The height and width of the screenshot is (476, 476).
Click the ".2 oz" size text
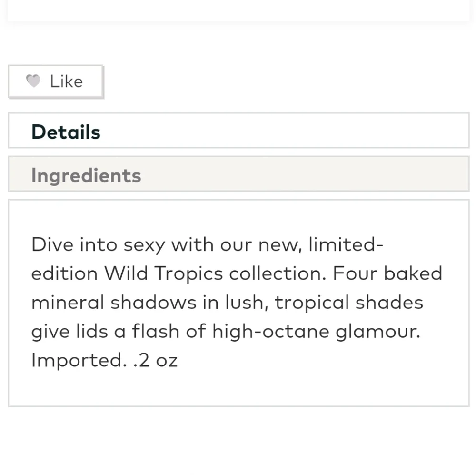point(156,360)
